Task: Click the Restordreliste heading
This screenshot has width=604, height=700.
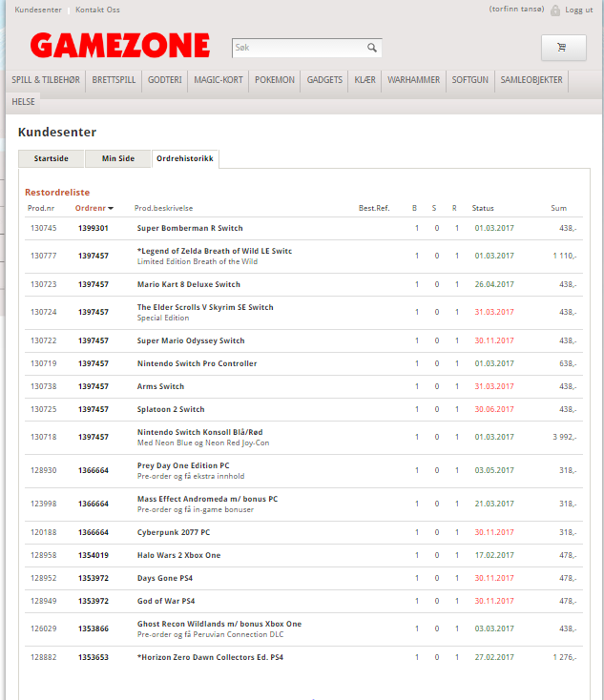Action: 57,193
